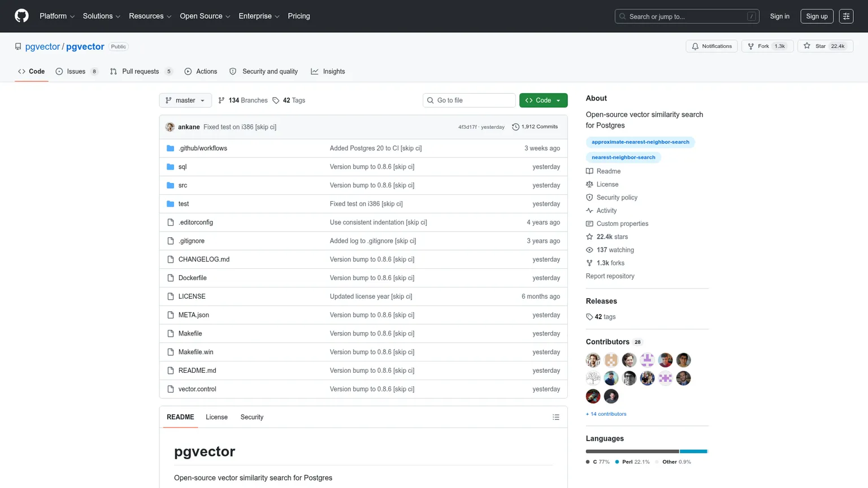Screen dimensions: 868x488
Task: Click the Report repository link
Action: coord(610,276)
